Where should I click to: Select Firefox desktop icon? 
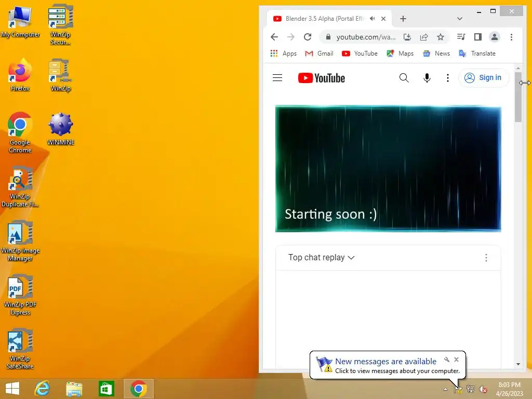pyautogui.click(x=20, y=75)
